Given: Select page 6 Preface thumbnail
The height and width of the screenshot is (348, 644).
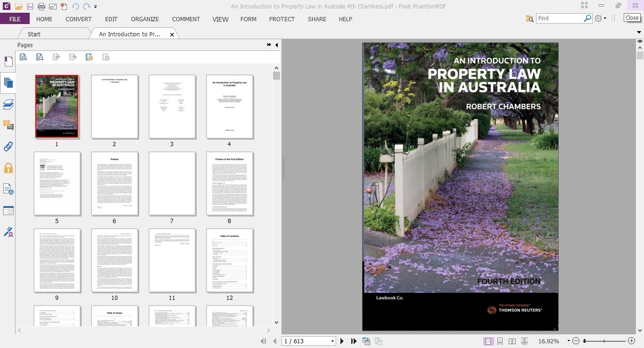Looking at the screenshot, I should click(115, 183).
